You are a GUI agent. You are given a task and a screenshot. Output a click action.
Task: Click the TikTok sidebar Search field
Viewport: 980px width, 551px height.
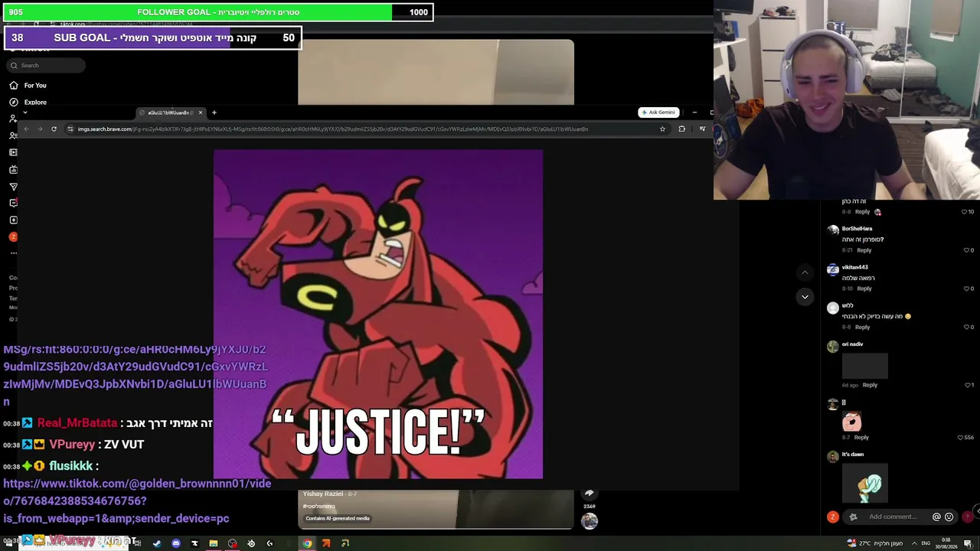point(45,65)
